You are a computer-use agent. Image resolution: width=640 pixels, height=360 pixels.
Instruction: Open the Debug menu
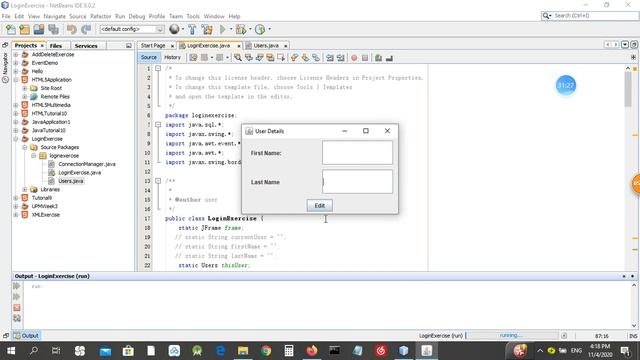[x=137, y=16]
